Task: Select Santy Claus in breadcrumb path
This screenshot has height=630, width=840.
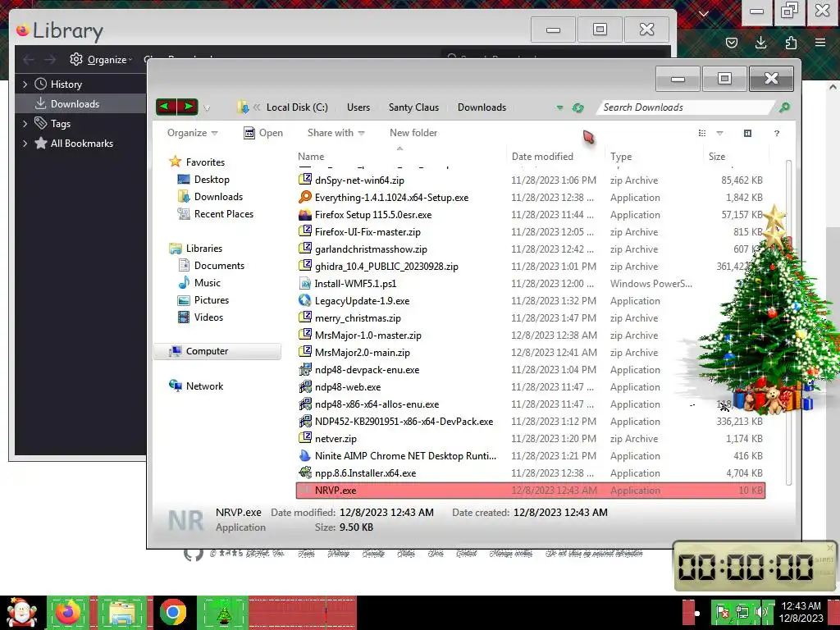Action: [x=413, y=107]
